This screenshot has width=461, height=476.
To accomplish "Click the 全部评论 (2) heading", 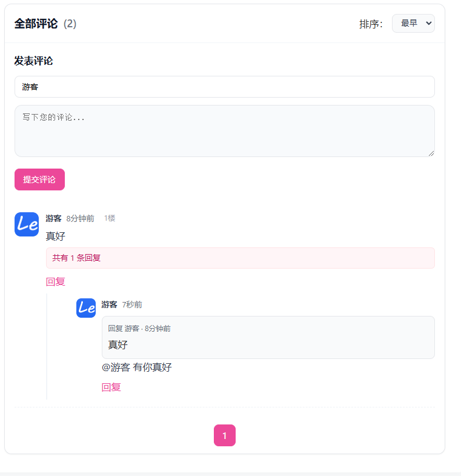I will click(45, 24).
